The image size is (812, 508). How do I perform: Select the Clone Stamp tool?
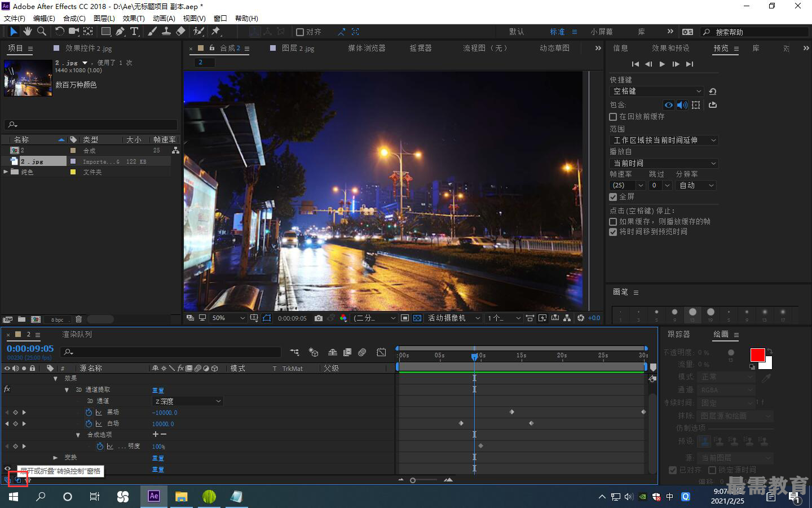click(166, 32)
